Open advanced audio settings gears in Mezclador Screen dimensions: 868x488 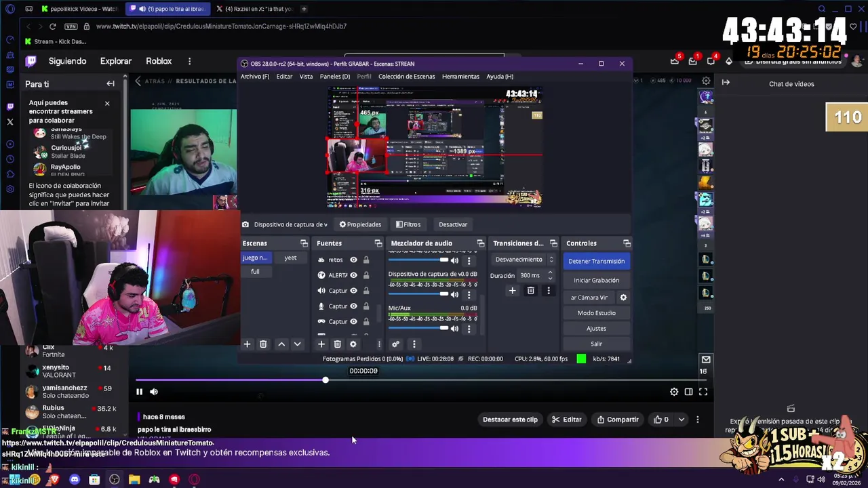click(x=395, y=344)
